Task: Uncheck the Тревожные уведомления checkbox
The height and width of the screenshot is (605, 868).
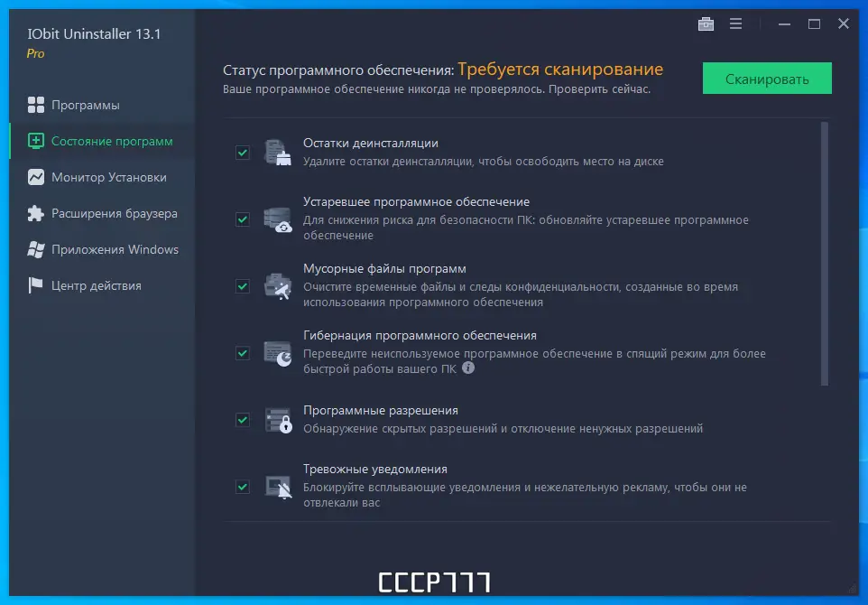Action: point(242,486)
